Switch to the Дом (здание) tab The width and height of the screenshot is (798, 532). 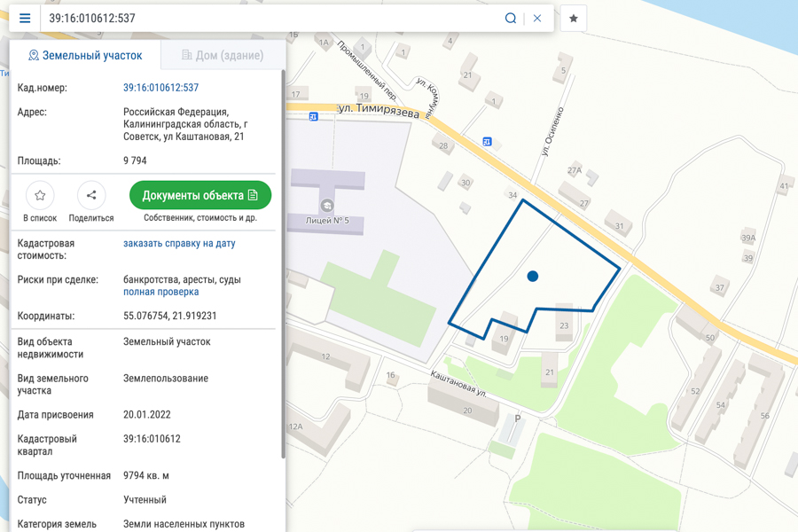(223, 55)
